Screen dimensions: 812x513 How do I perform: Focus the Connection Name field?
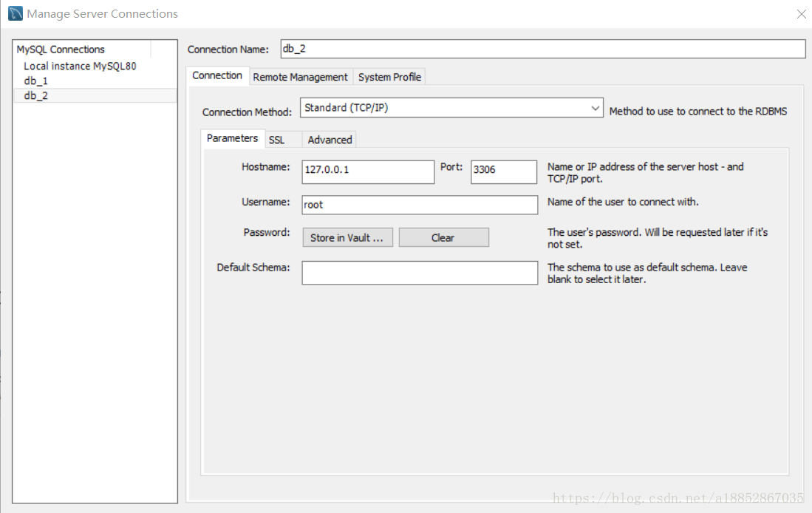(x=543, y=49)
